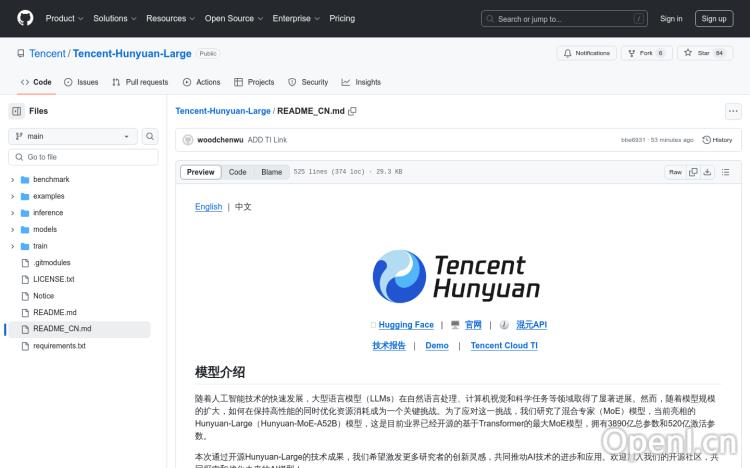Expand the Resources menu
The image size is (750, 468).
[170, 18]
